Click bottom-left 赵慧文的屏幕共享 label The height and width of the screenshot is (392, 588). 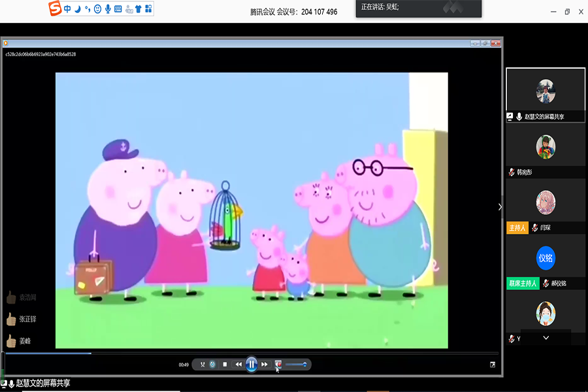[x=42, y=384]
